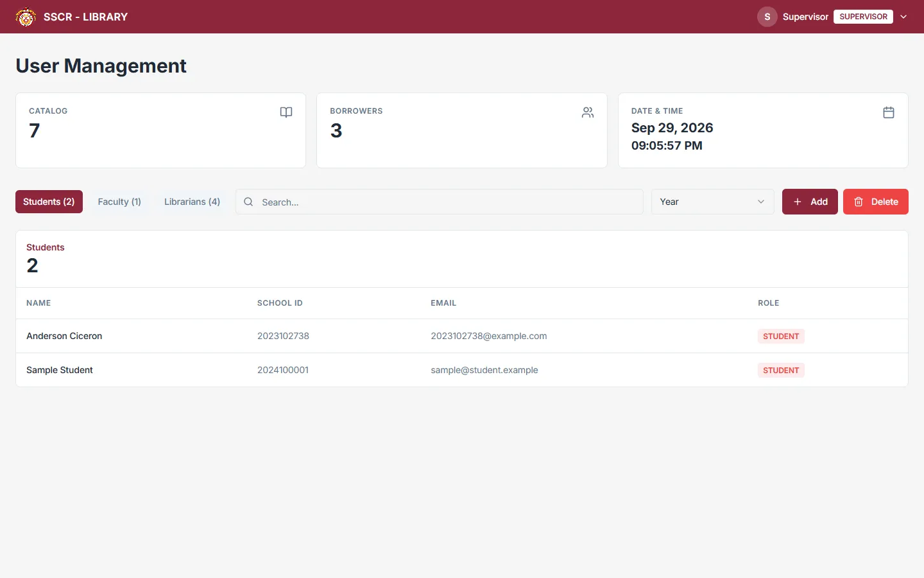The height and width of the screenshot is (578, 924).
Task: Open the Librarians (4) tab
Action: point(192,202)
